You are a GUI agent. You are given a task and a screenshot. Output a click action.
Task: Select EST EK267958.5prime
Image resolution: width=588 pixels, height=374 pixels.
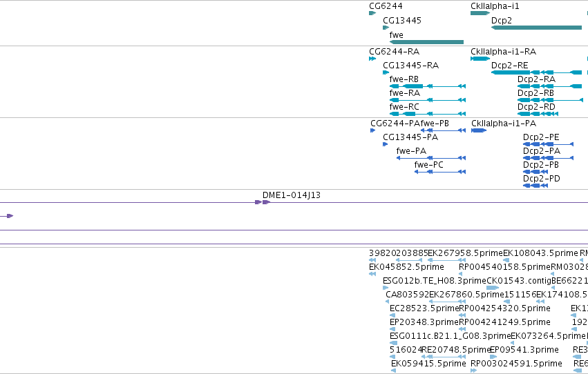point(446,260)
